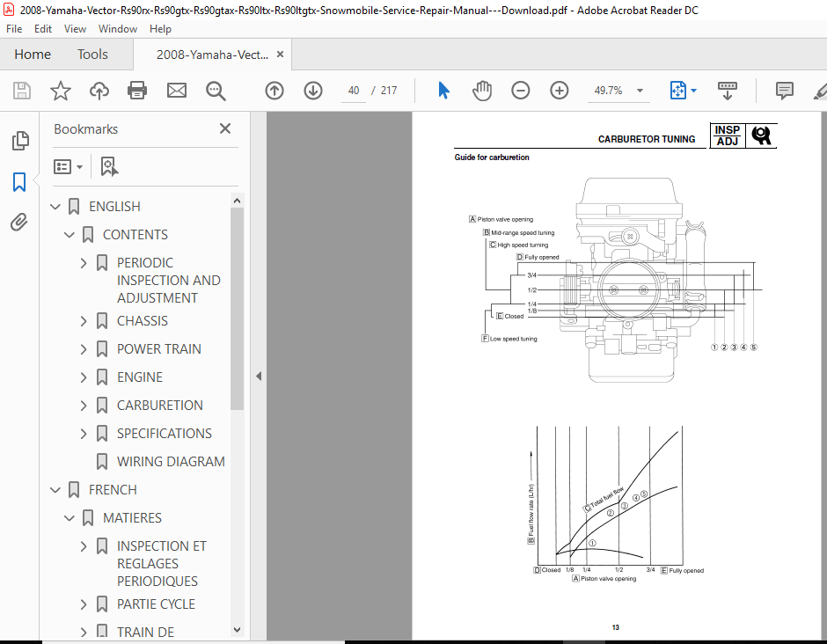Expand the CARBURETION bookmark

(84, 405)
